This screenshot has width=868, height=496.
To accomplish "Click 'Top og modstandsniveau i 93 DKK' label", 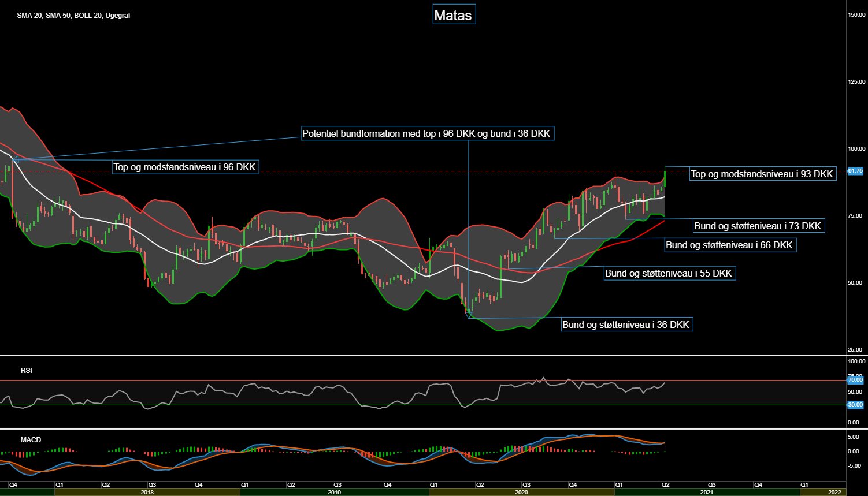I will coord(763,174).
